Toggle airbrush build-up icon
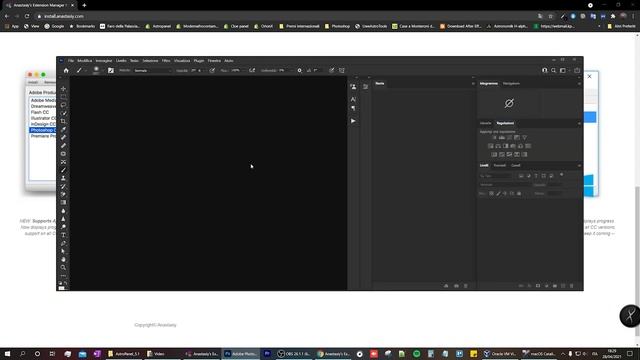Screen dimensions: 640x360 (252, 70)
